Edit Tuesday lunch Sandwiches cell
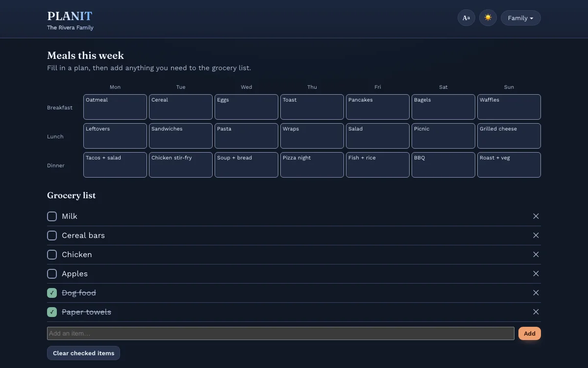588x368 pixels. coord(181,136)
